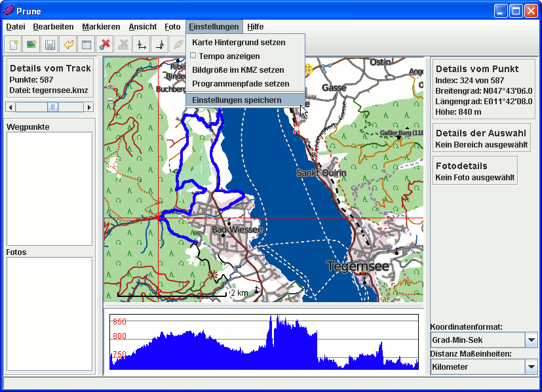Click the undo arrow toolbar icon
This screenshot has height=392, width=542.
(x=68, y=45)
